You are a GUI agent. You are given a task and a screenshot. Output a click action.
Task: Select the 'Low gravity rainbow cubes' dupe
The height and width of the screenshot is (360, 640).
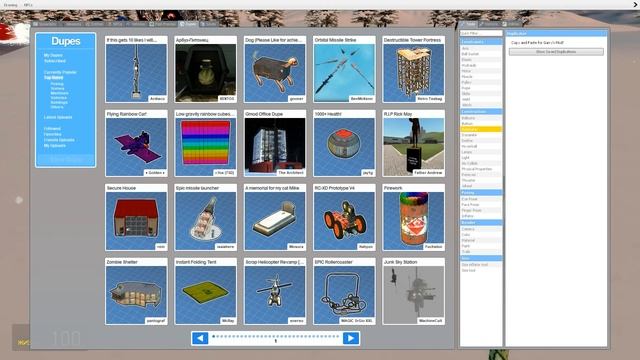pos(206,143)
